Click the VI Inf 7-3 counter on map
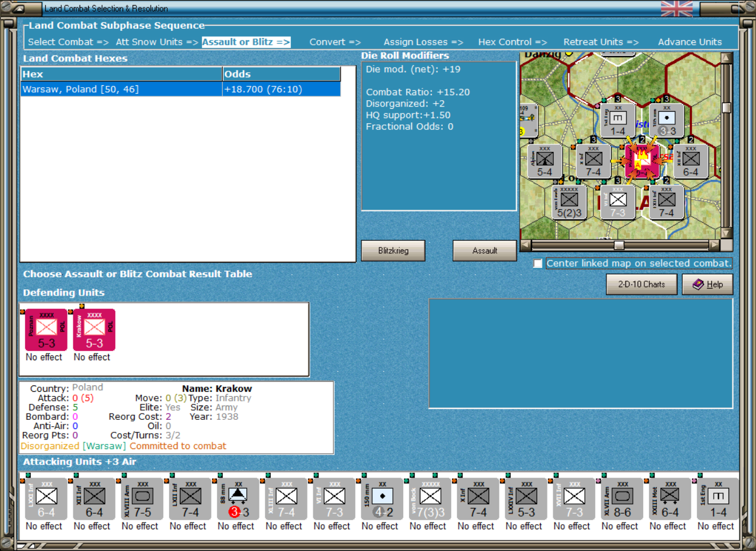Viewport: 756px width, 551px height. [x=617, y=202]
